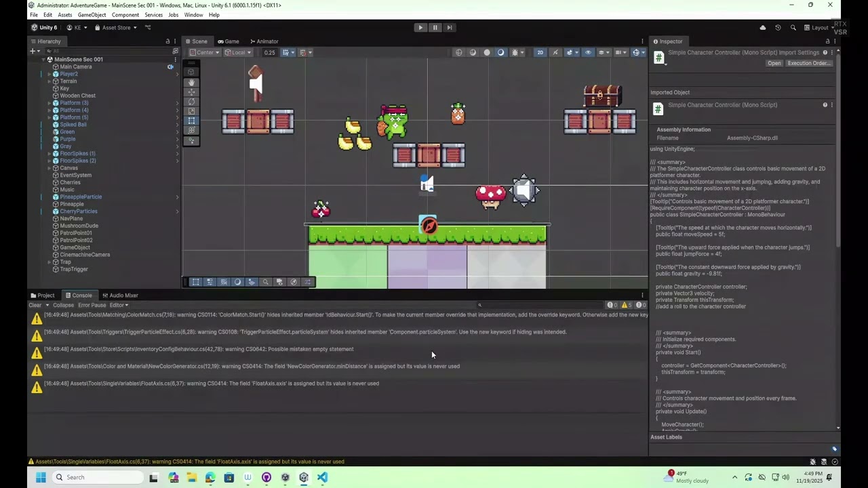Open the Component menu
The image size is (868, 488).
point(125,15)
